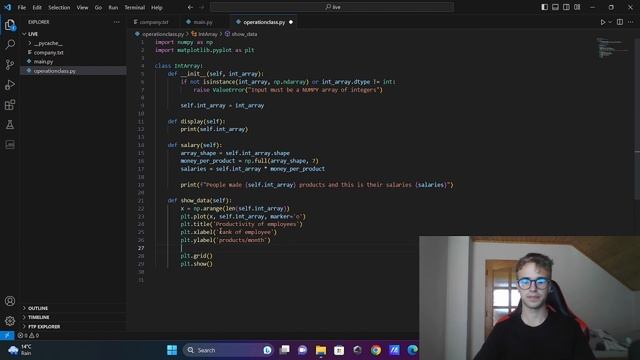Open Microsoft Edge from taskbar
Image resolution: width=640 pixels, height=360 pixels.
pyautogui.click(x=412, y=350)
